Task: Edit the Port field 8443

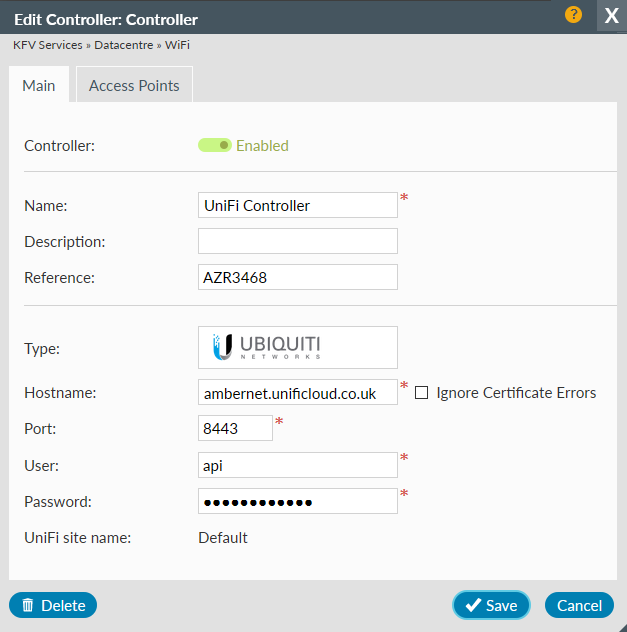Action: (x=235, y=428)
